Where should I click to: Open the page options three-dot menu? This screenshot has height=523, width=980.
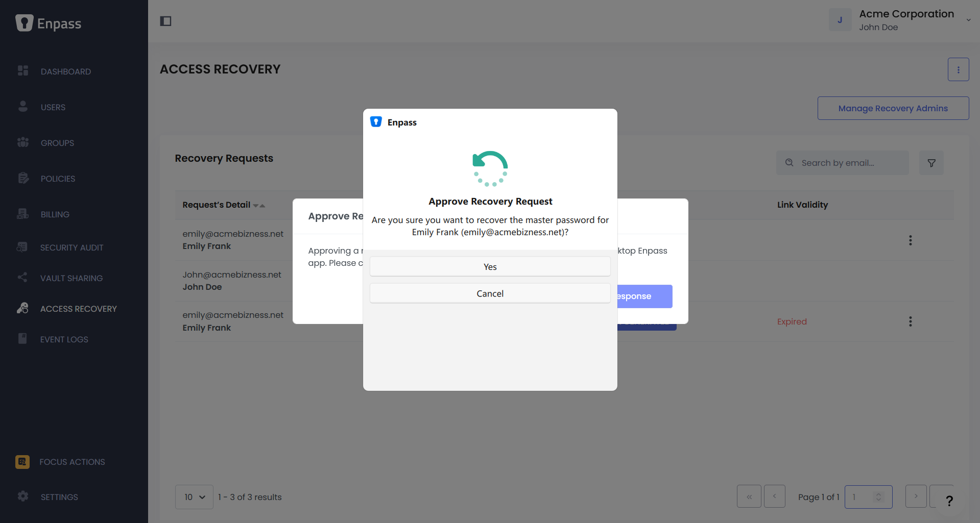click(x=958, y=69)
